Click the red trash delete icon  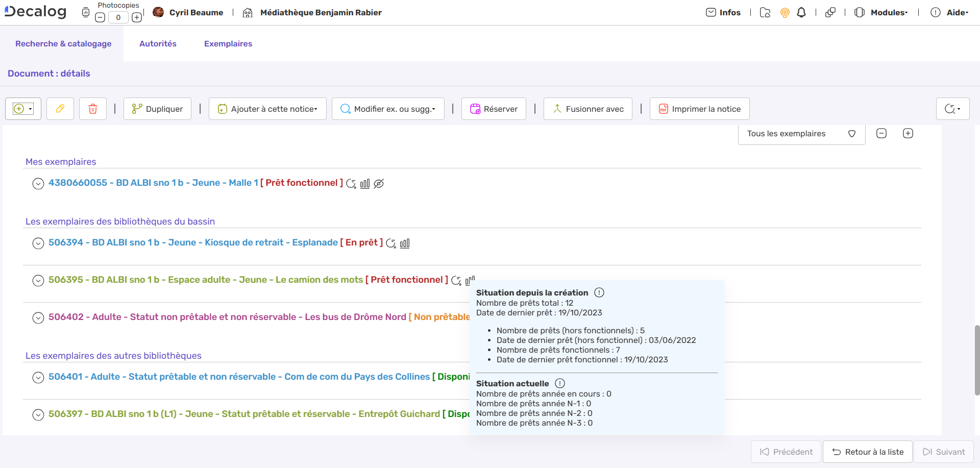tap(93, 109)
